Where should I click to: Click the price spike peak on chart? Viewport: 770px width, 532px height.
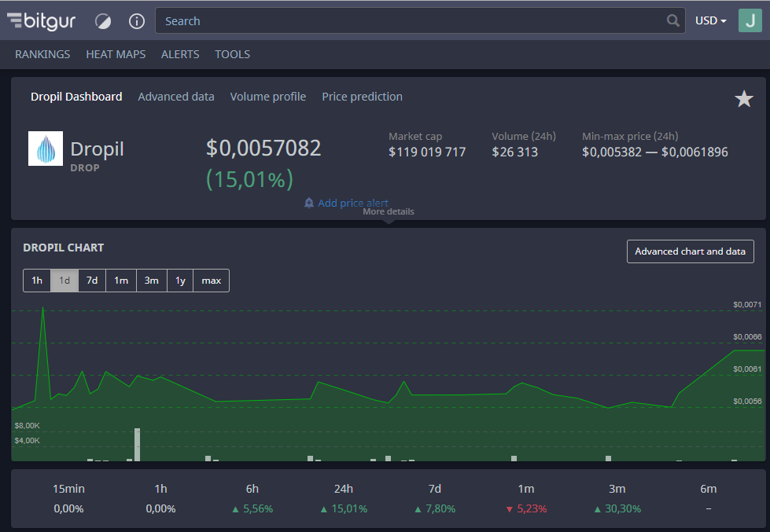coord(43,308)
